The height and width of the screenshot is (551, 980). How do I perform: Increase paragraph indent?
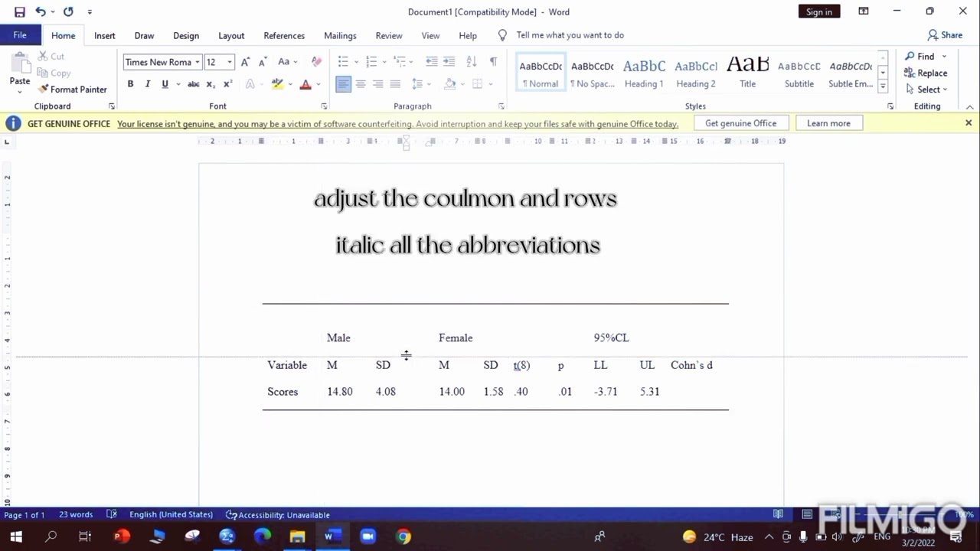[449, 62]
